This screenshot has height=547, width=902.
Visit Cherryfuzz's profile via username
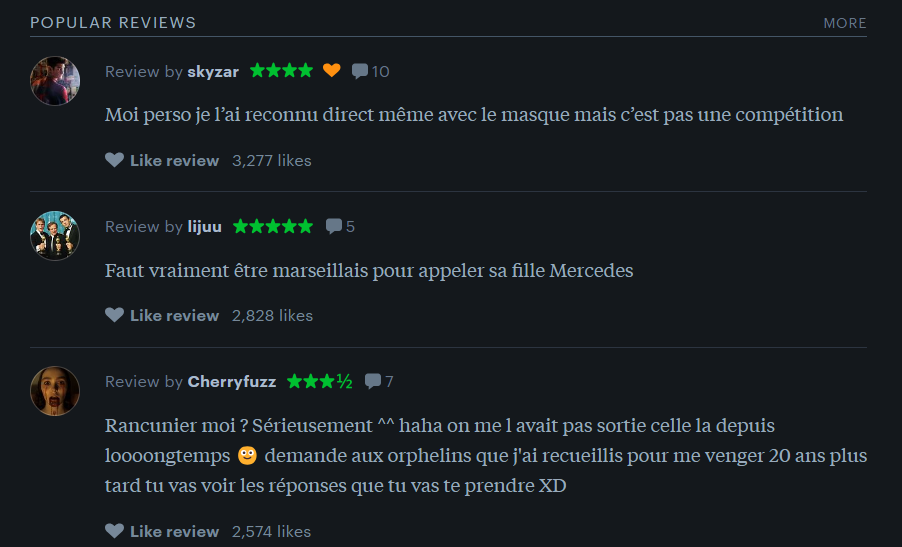tap(232, 382)
